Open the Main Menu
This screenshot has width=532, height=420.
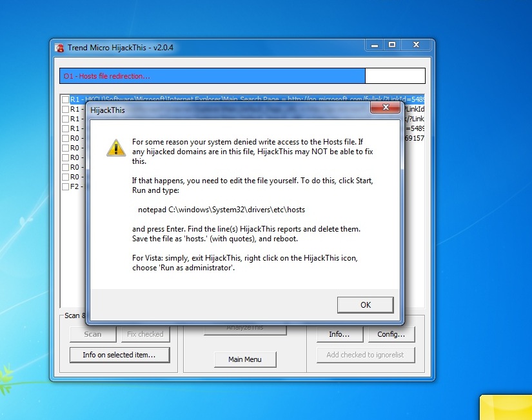tap(245, 359)
